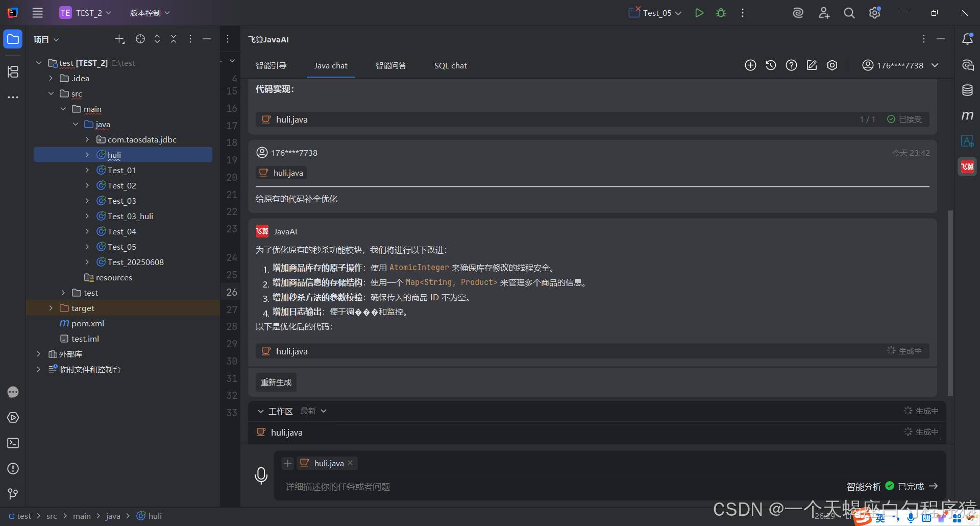This screenshot has width=980, height=526.
Task: Switch to the 智能引导 tab
Action: [x=271, y=65]
